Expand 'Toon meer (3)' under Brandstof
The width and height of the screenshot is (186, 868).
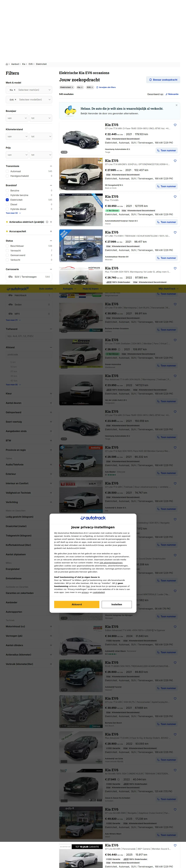click(x=13, y=213)
